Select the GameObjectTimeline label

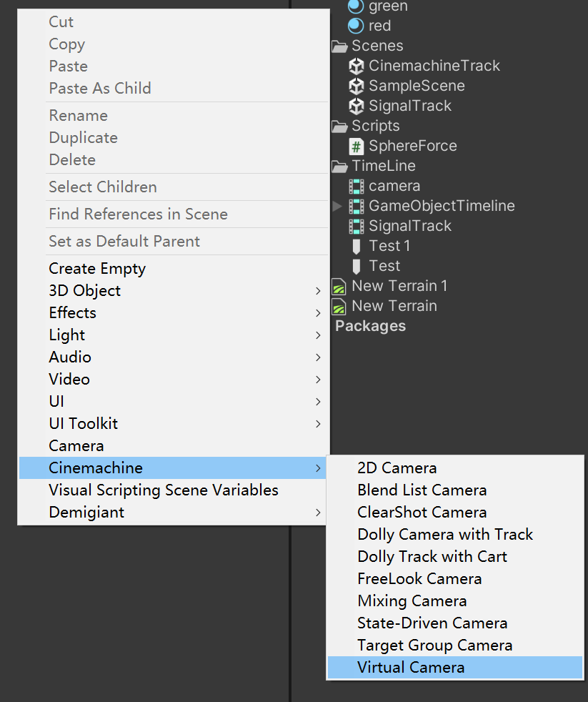coord(442,206)
